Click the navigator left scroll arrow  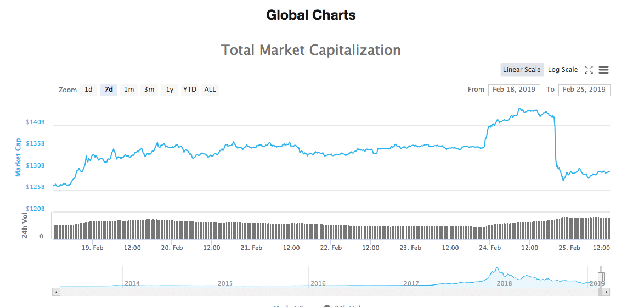point(56,292)
